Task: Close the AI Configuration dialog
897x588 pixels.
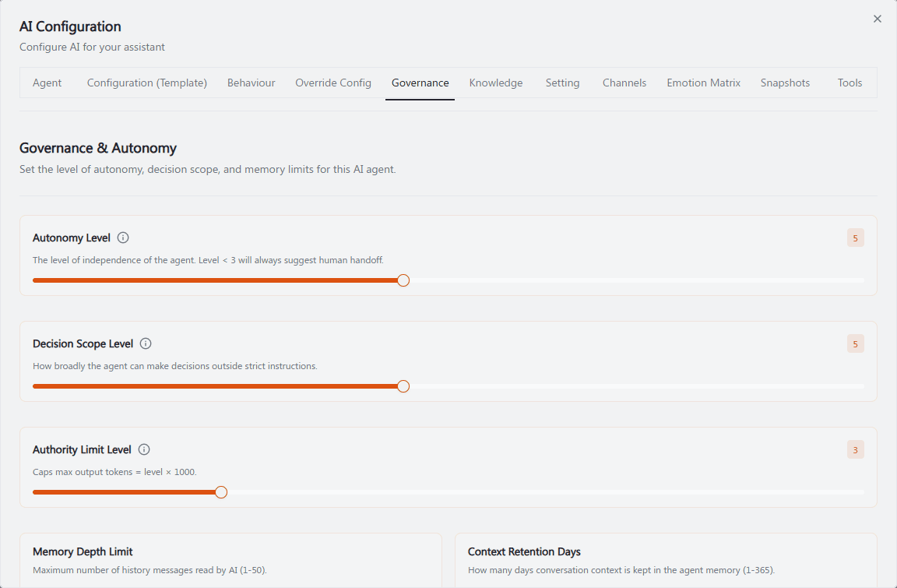Action: [x=878, y=19]
